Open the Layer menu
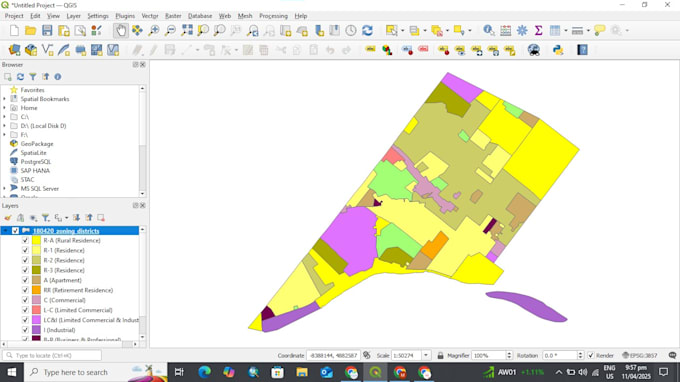This screenshot has width=680, height=382. click(x=73, y=16)
